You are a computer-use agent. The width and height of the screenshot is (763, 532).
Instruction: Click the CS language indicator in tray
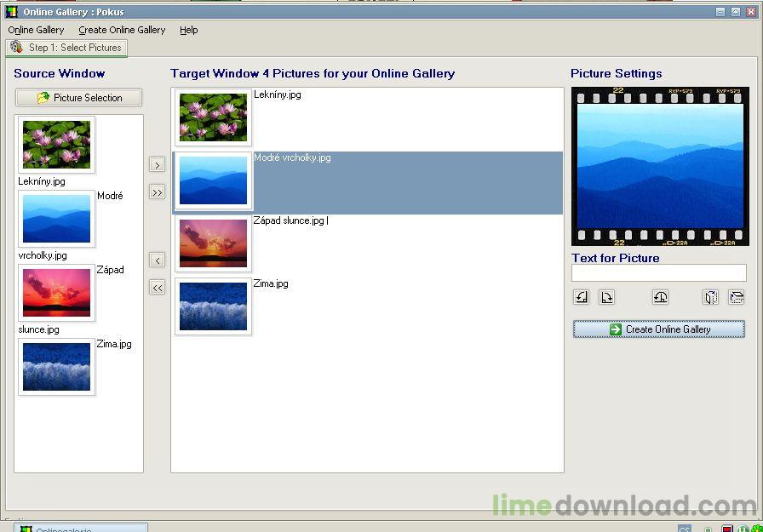click(684, 529)
